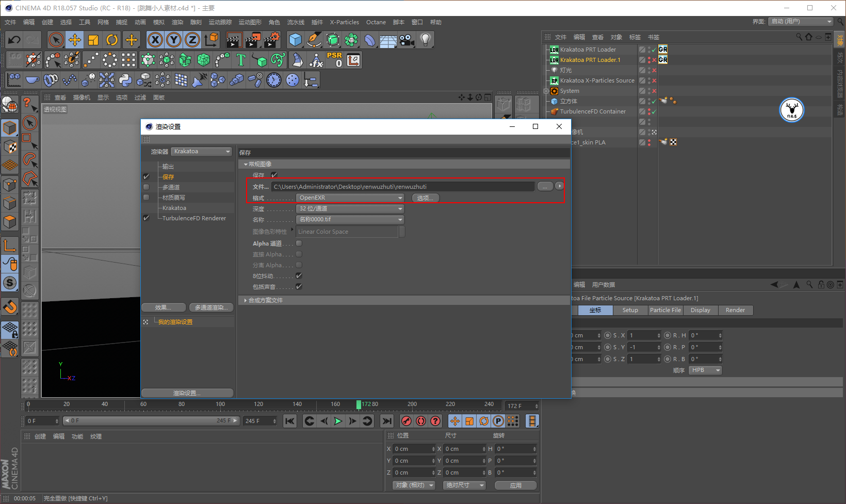Screen dimensions: 846x504
Task: Open the depth dropdown showing 32 位/通道
Action: click(x=350, y=209)
